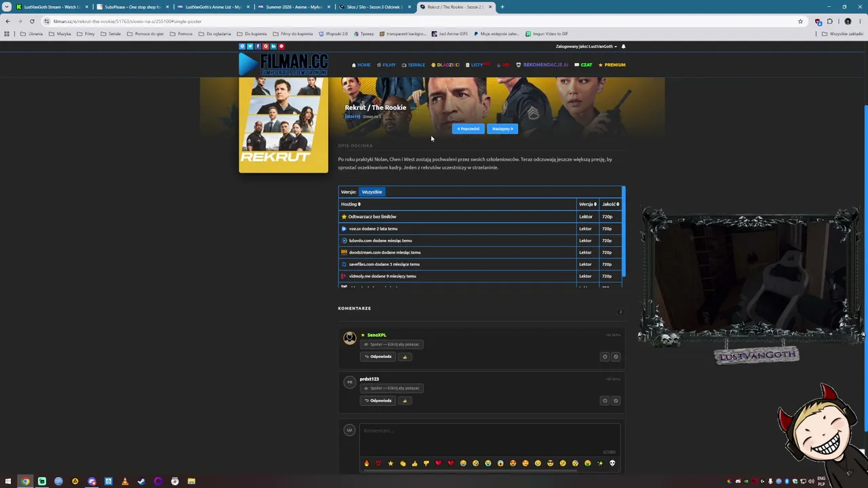Insert the skull emoji into comment
The image size is (868, 488).
[612, 464]
